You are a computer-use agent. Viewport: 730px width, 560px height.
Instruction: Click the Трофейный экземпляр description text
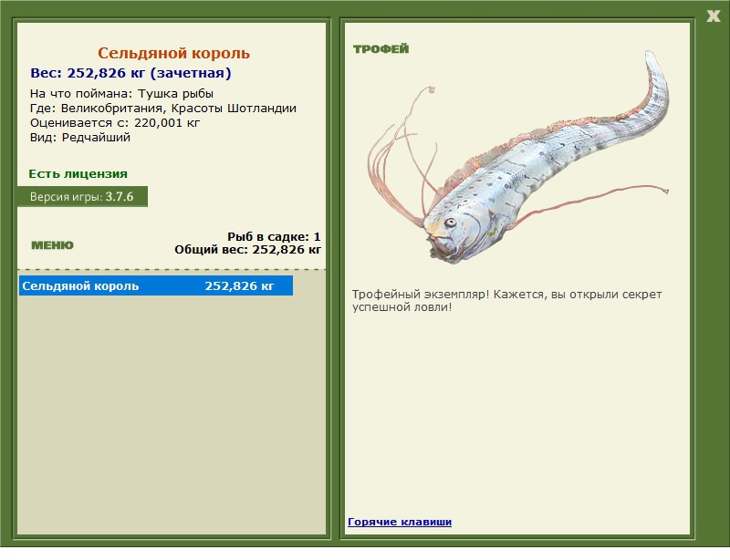[x=506, y=301]
